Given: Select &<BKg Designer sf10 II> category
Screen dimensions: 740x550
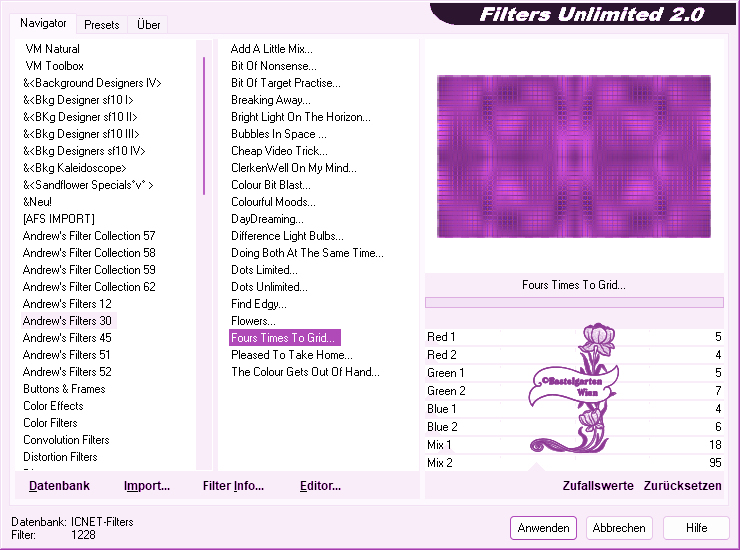Looking at the screenshot, I should [80, 117].
